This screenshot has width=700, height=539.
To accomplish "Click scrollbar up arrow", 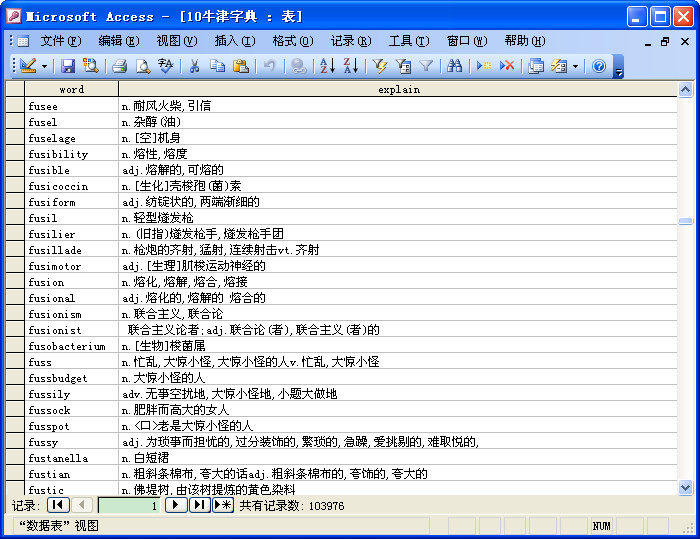I will click(x=685, y=90).
